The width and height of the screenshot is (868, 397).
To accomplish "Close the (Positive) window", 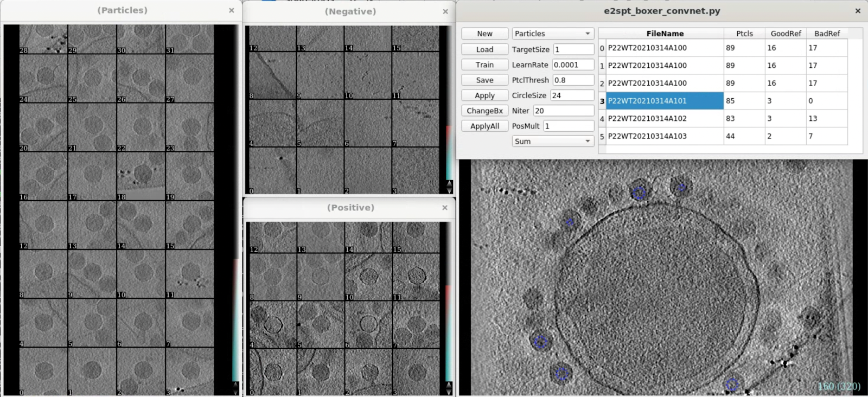I will [x=445, y=208].
